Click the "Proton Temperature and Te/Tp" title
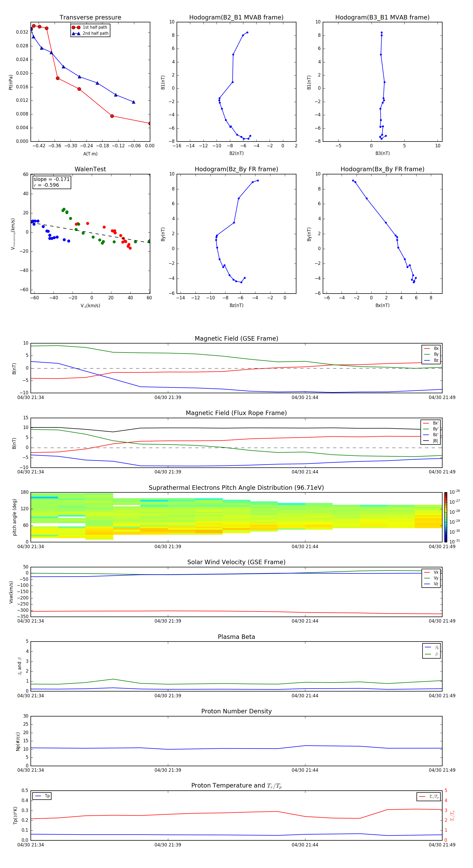 pyautogui.click(x=236, y=786)
